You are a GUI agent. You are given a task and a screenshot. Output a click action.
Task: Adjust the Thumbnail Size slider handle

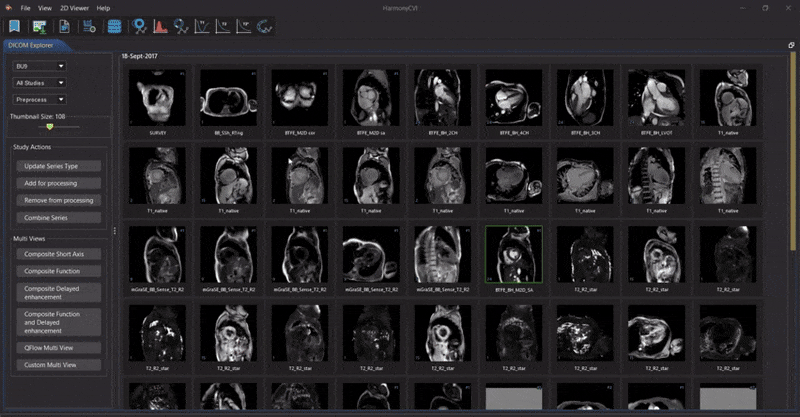point(49,127)
